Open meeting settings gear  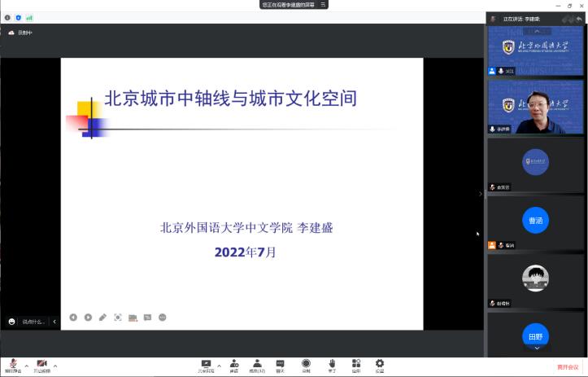380,364
